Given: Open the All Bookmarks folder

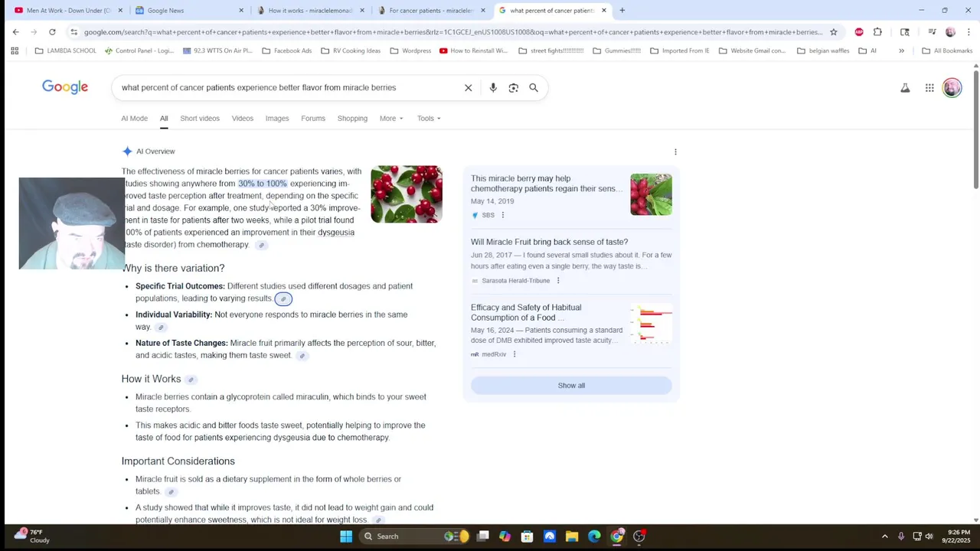Looking at the screenshot, I should click(x=947, y=51).
